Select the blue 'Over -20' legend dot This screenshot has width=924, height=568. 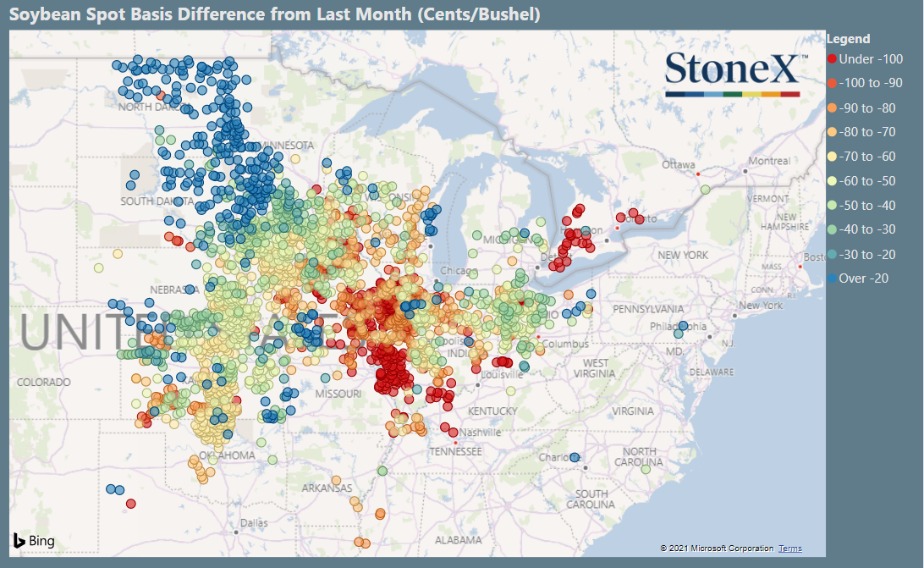[832, 278]
